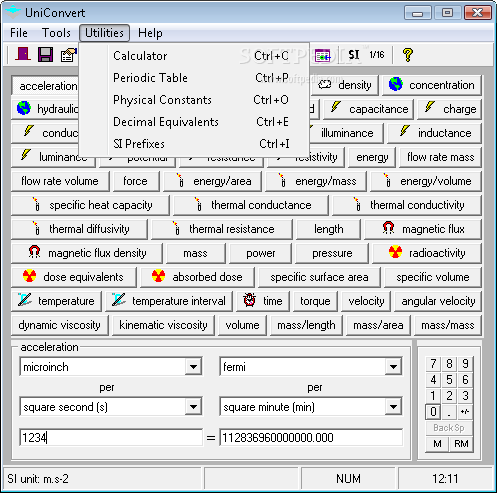Select the angular velocity button
497x493 pixels.
(438, 301)
